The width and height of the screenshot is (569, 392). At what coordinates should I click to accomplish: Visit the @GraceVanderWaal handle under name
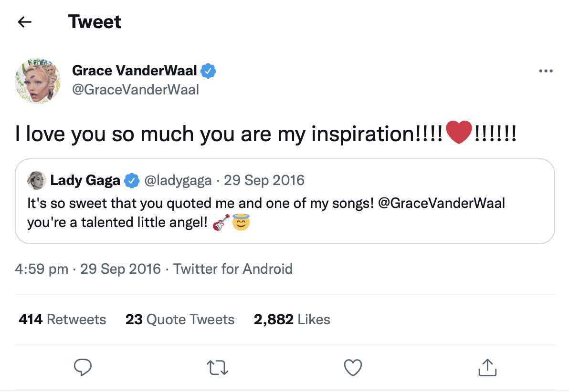click(x=135, y=90)
